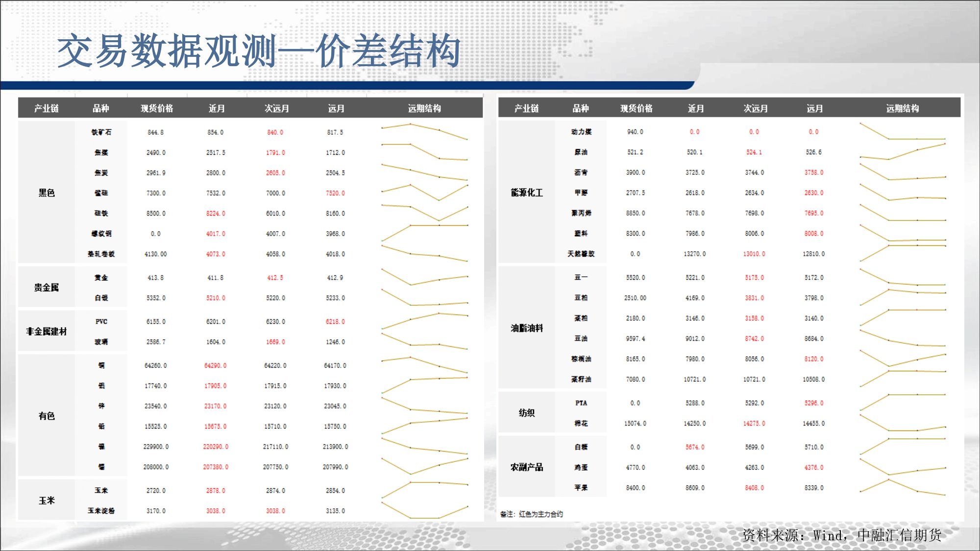Select the 贵金属 category cell
980x551 pixels.
point(47,287)
